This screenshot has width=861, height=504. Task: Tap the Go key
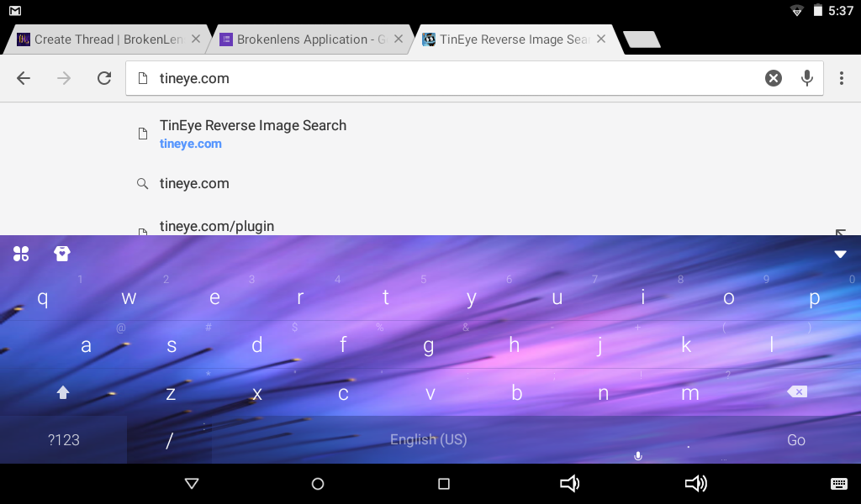click(796, 440)
